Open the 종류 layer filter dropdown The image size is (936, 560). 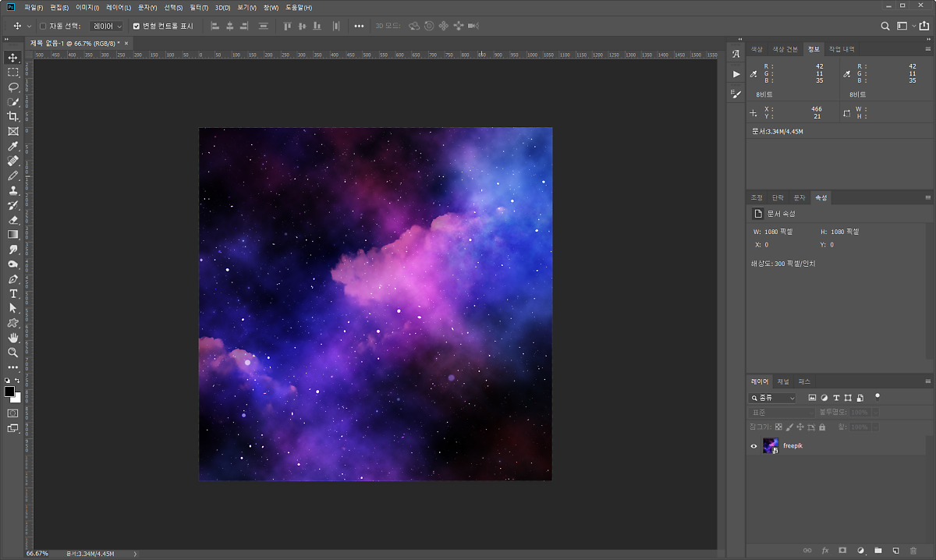[774, 398]
